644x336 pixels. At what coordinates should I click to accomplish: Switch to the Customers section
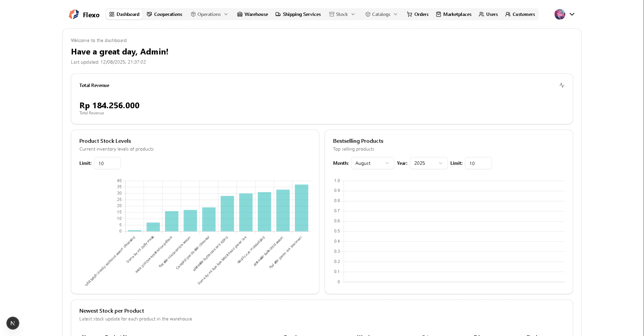point(520,14)
